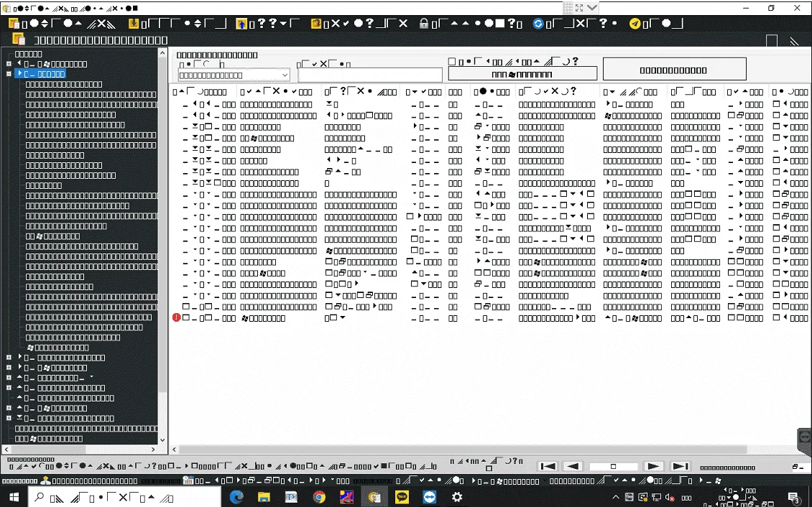
Task: Click the expand-arrows icon in the title bar
Action: [x=579, y=8]
